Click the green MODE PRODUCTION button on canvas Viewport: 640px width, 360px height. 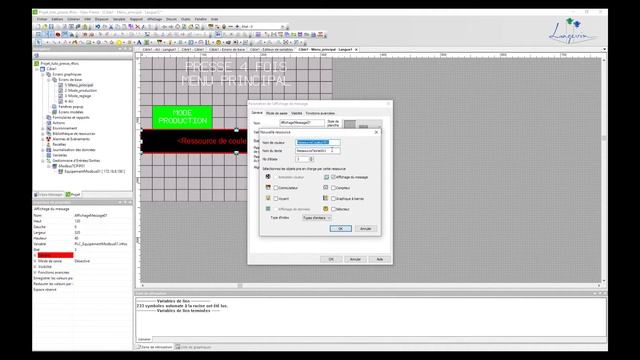[182, 117]
